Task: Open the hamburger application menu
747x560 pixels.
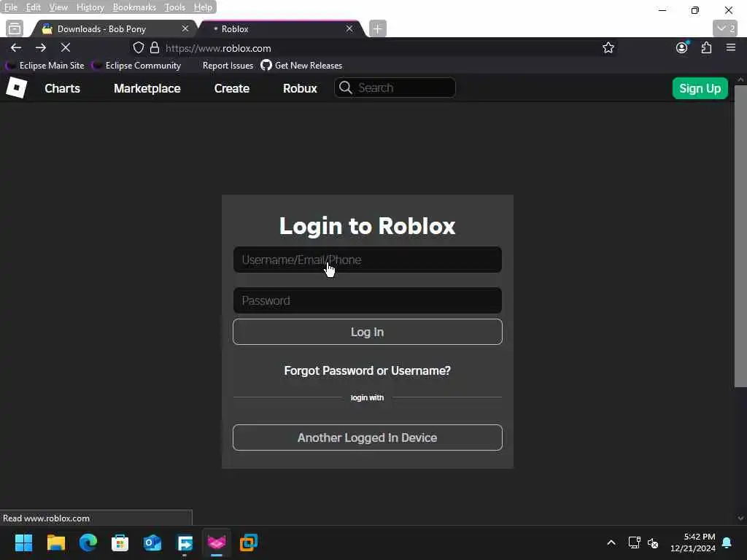Action: tap(731, 47)
